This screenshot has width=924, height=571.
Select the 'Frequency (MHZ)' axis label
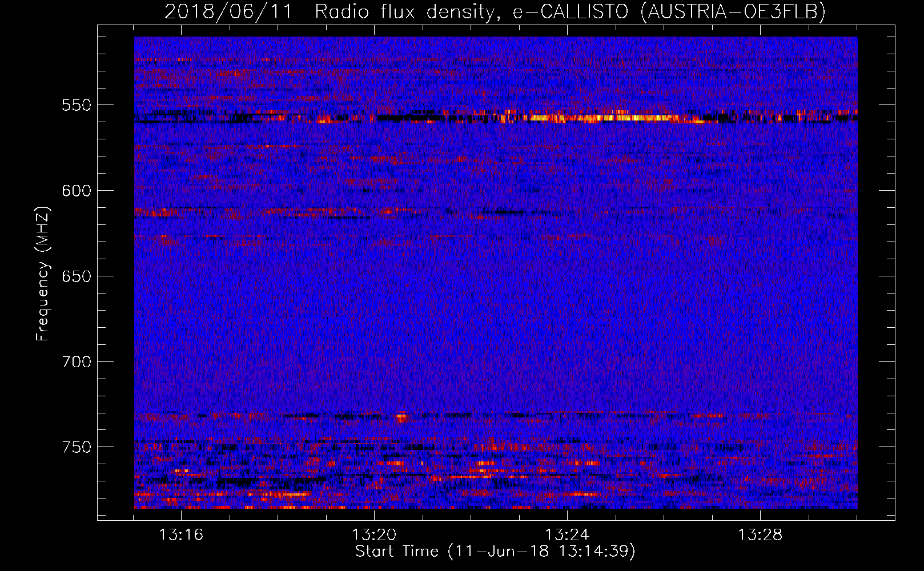click(43, 274)
